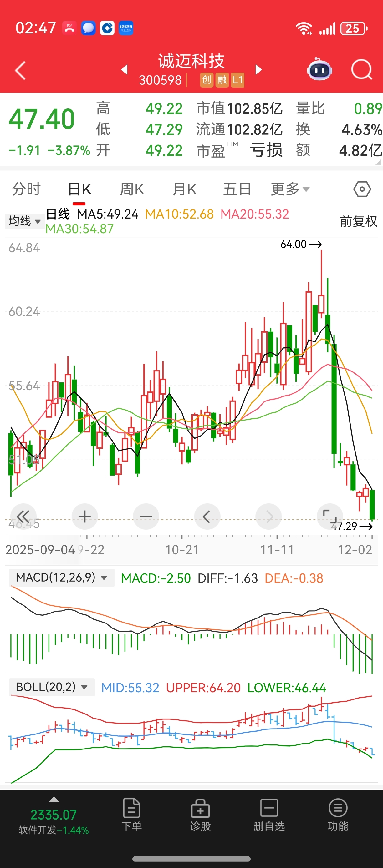Screen dimensions: 383x868
Task: Switch to 分时 tab
Action: coord(26,189)
